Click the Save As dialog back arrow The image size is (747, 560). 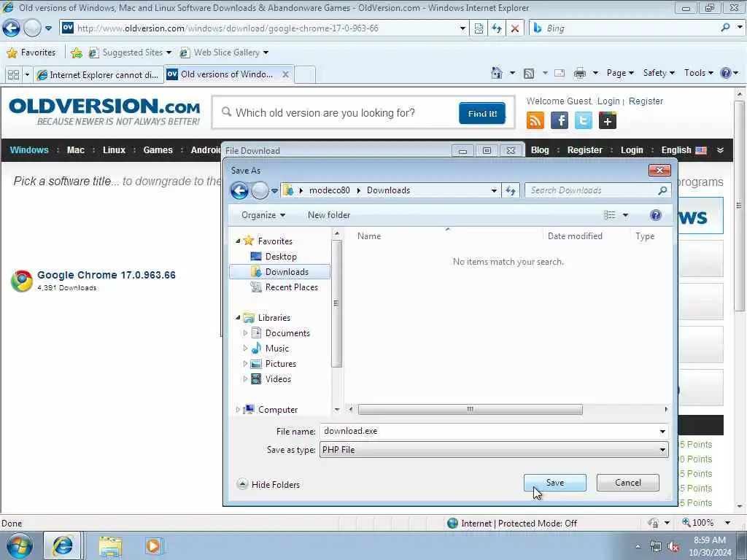(x=239, y=190)
